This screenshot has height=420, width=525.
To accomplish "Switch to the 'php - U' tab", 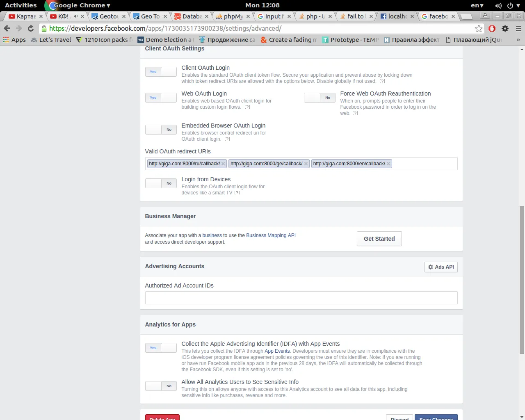I will (x=315, y=16).
